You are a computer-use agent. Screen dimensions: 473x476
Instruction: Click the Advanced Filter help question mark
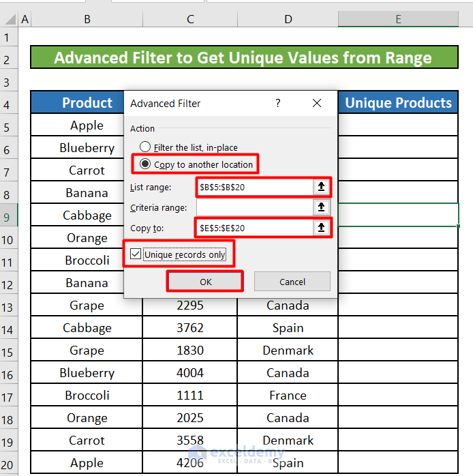coord(277,104)
